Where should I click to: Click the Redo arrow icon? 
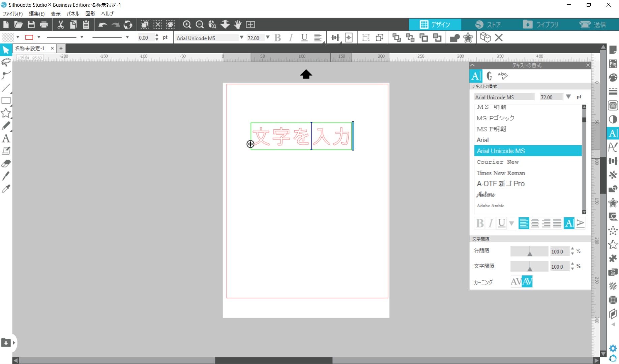click(116, 25)
